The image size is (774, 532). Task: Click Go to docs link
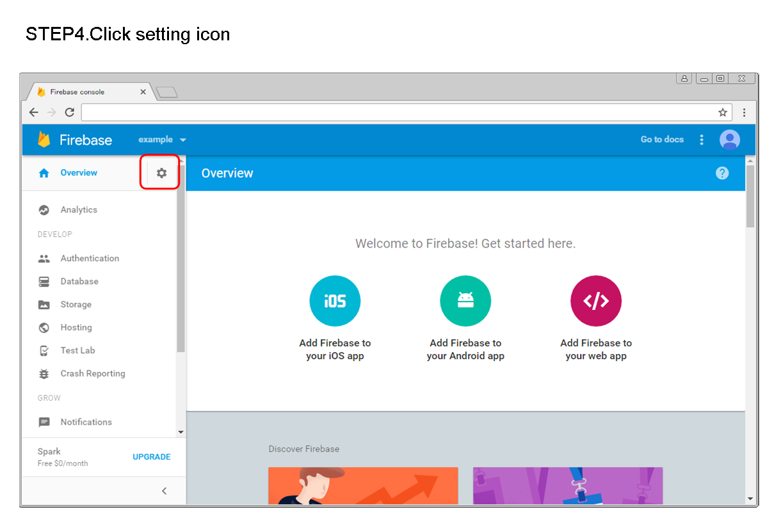(x=662, y=140)
